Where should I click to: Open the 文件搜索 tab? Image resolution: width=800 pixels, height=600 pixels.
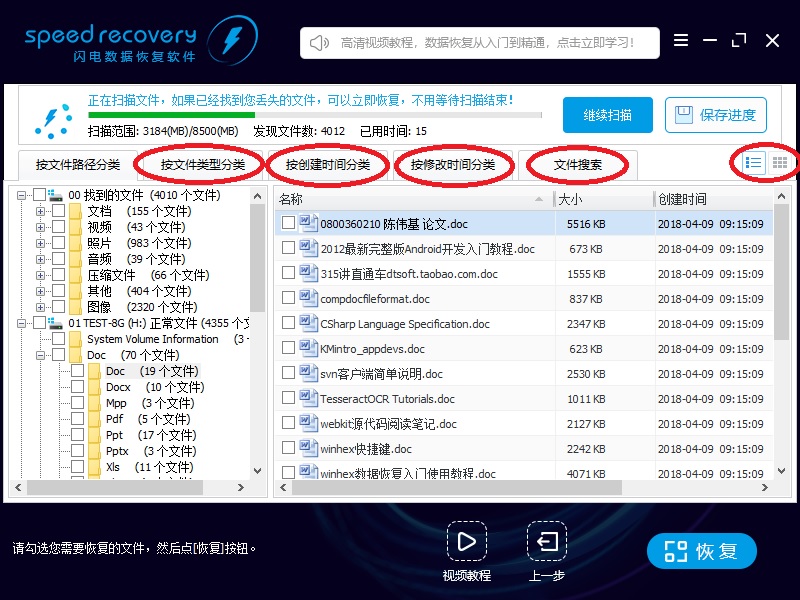point(578,163)
